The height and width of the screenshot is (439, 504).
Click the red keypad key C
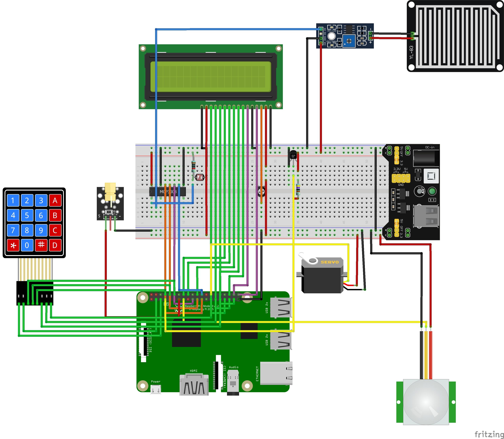point(55,231)
